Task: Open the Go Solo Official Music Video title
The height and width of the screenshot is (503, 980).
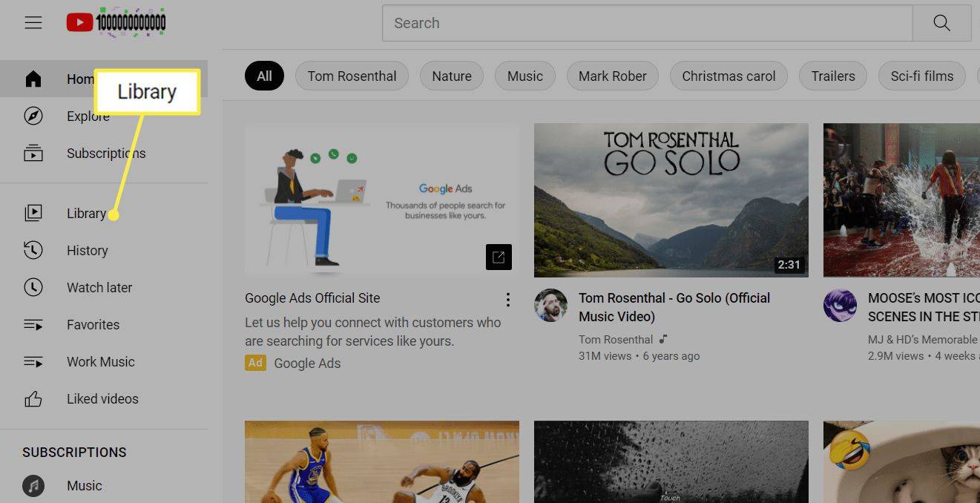Action: pos(674,307)
